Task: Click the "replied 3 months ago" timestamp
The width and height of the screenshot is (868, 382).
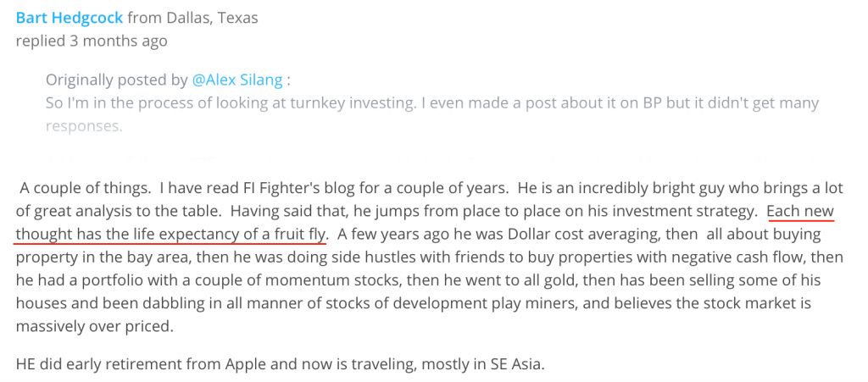Action: coord(92,41)
